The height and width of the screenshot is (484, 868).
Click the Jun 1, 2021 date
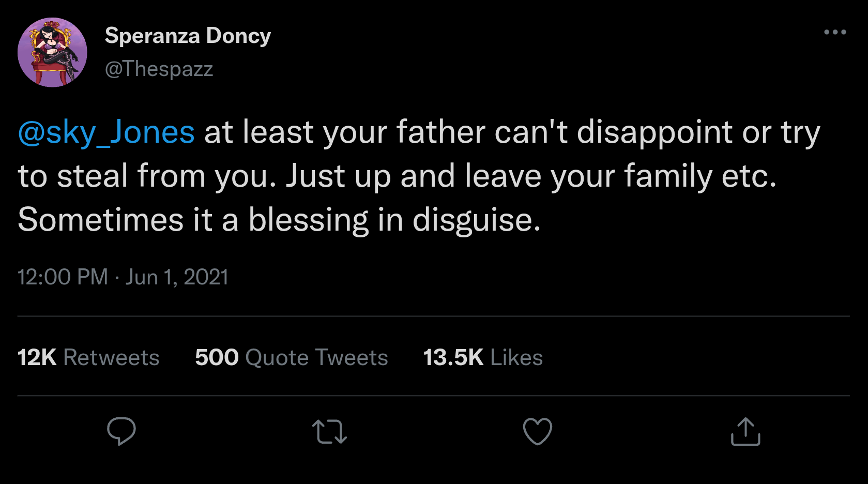177,277
